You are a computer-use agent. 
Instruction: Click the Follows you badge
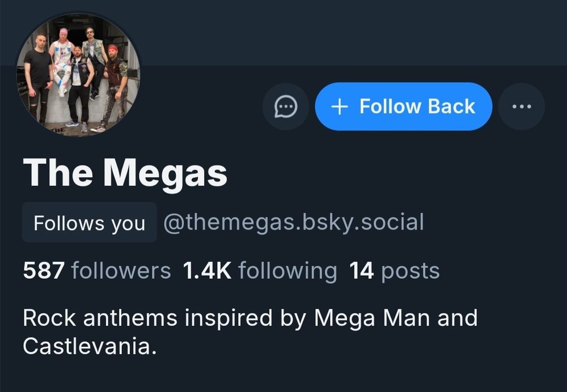point(89,223)
